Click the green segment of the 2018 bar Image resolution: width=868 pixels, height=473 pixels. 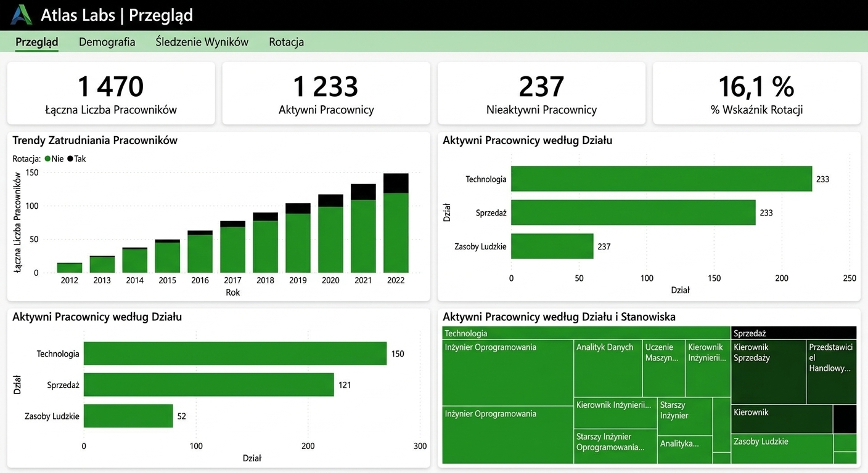[265, 246]
